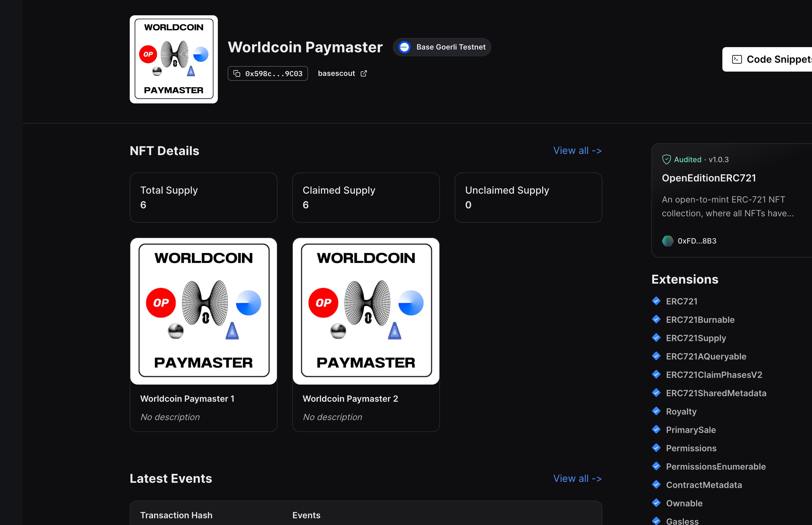The image size is (812, 525).
Task: Click the Permissions badge icon
Action: (x=656, y=448)
